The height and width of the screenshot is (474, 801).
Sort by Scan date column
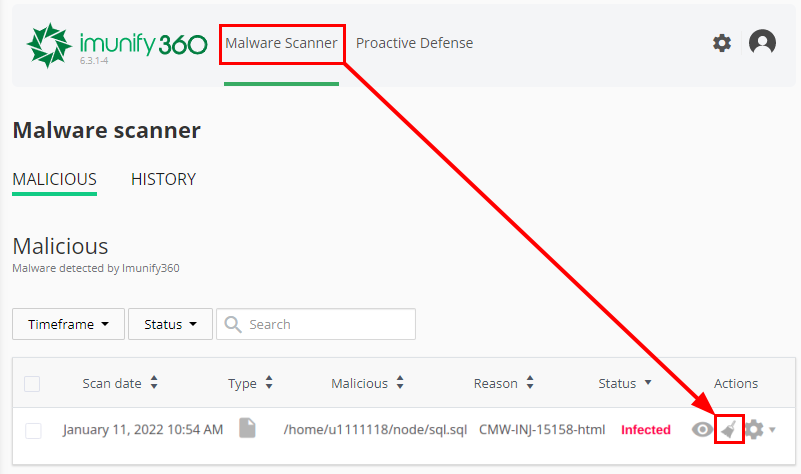(120, 383)
